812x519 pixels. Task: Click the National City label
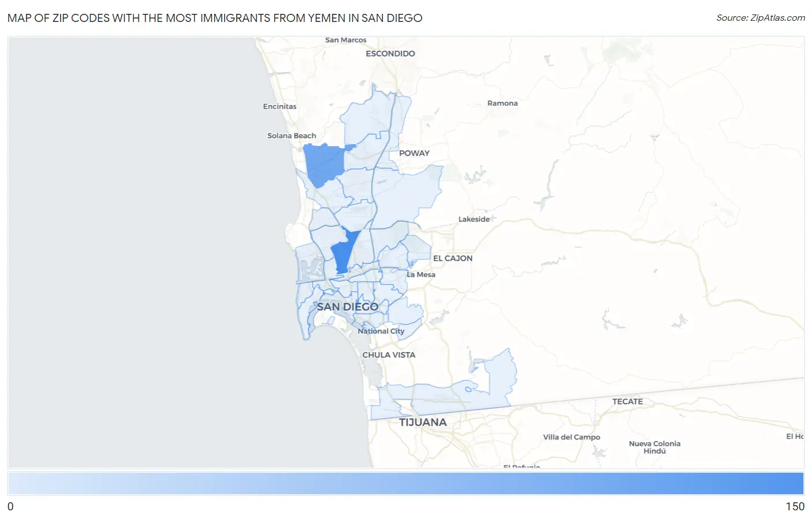coord(381,331)
